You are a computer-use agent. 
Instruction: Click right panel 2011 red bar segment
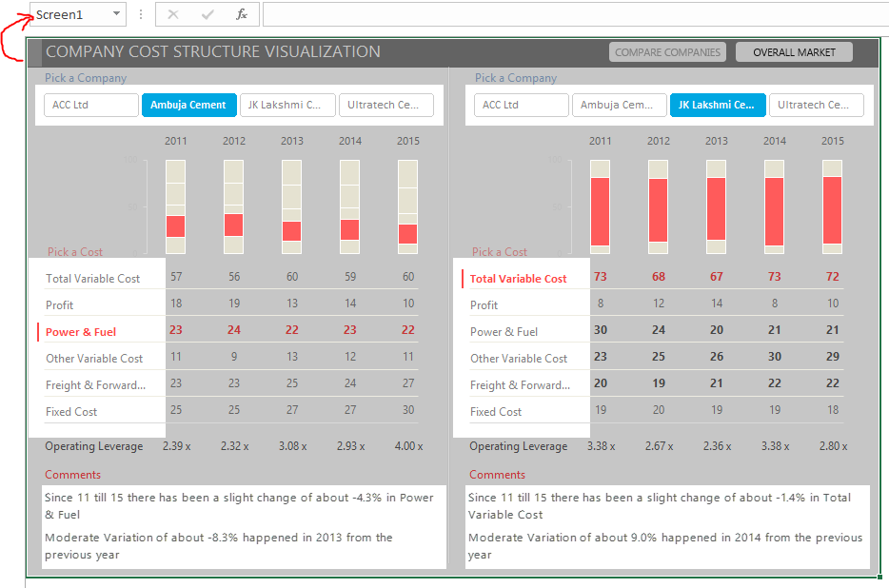pos(600,211)
